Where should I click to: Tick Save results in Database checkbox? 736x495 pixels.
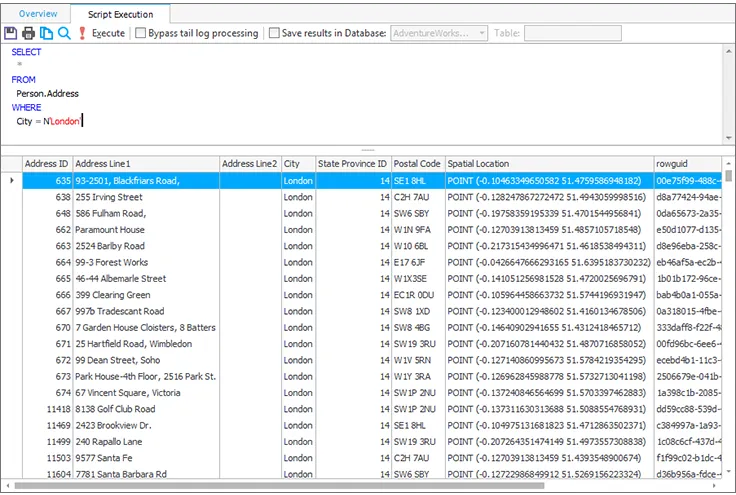tap(274, 33)
